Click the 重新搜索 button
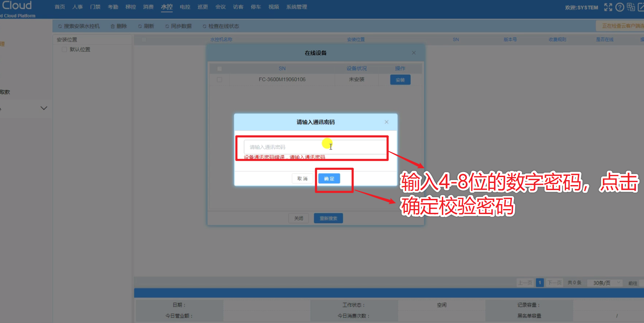The image size is (644, 323). (329, 219)
